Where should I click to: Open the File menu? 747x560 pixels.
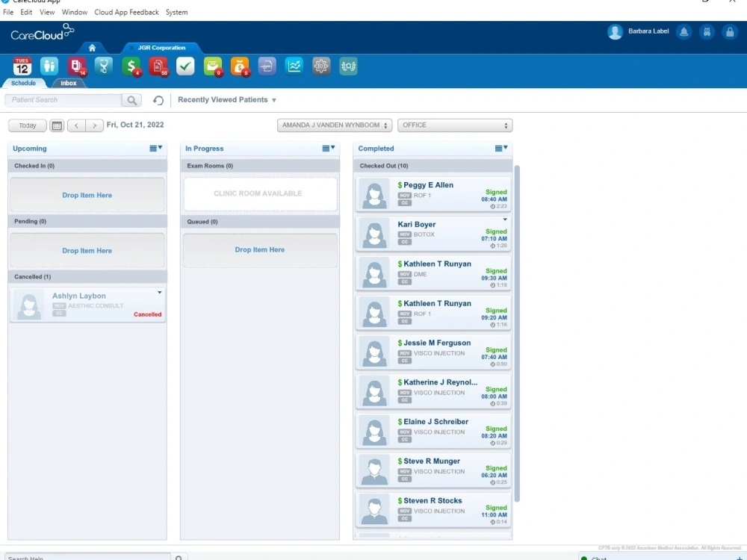pos(8,13)
